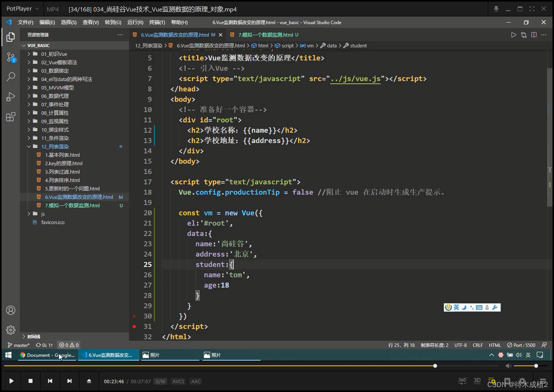Open the 运行(R) menu

135,23
